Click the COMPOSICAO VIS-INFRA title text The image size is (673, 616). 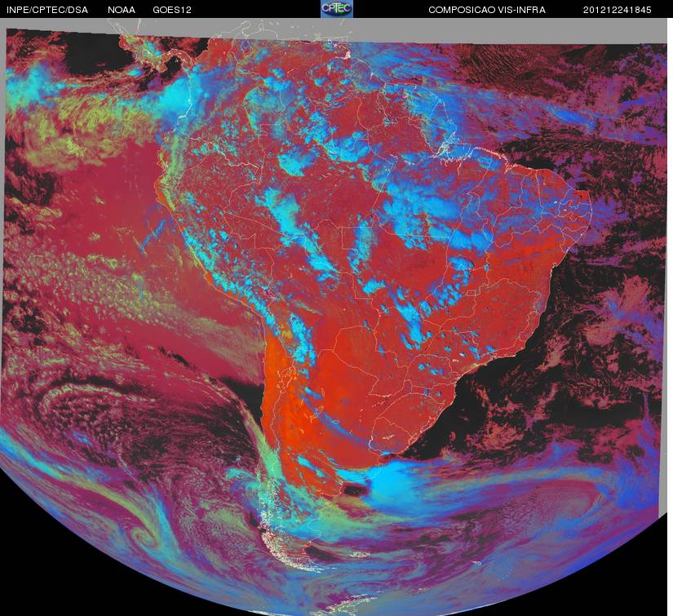tap(487, 10)
